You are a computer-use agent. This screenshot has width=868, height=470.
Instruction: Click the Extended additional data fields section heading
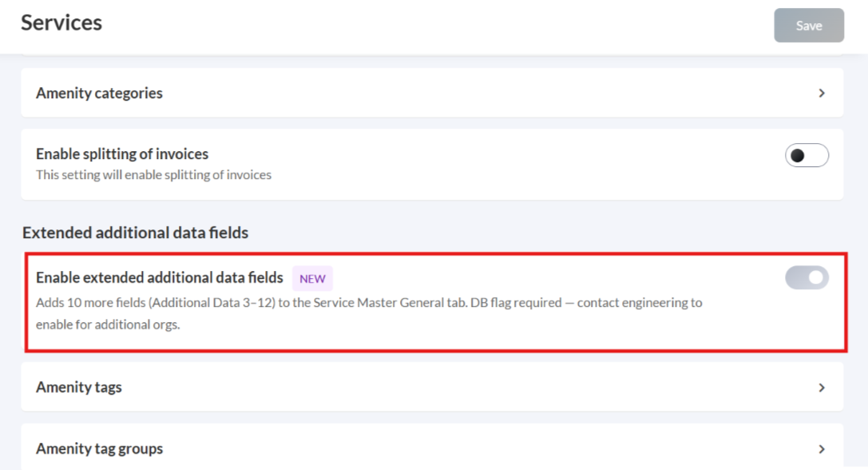(x=135, y=233)
